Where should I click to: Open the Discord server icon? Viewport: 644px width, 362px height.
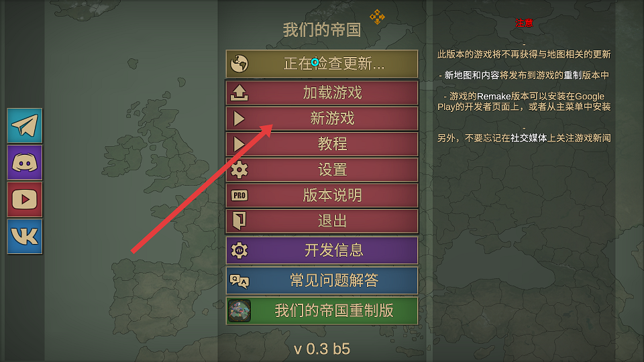(x=25, y=162)
